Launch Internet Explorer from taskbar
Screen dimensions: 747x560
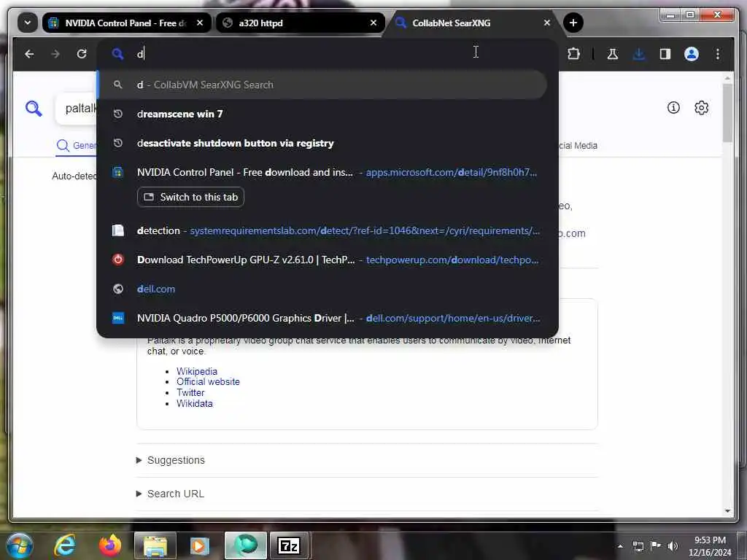pos(65,545)
